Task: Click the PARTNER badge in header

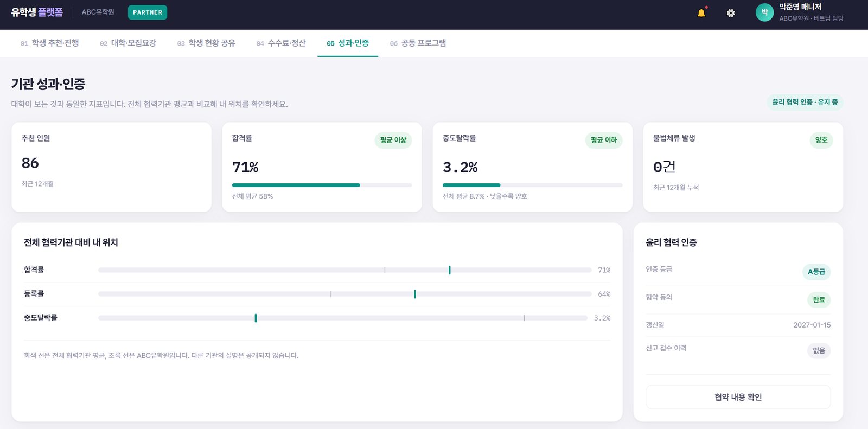Action: click(x=148, y=12)
